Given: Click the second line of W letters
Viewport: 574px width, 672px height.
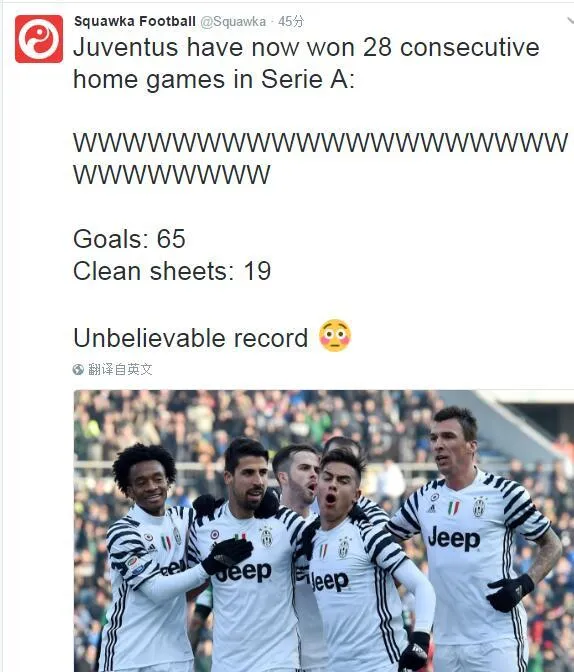Looking at the screenshot, I should point(172,174).
